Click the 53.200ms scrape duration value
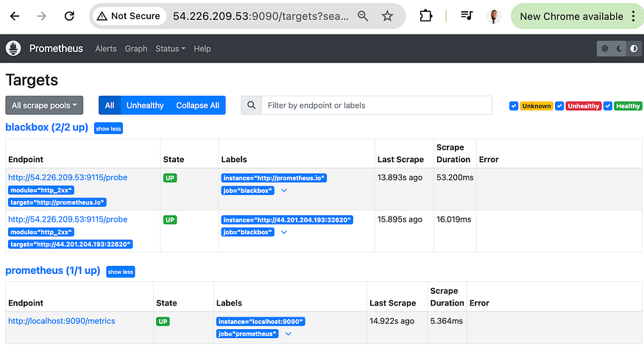The height and width of the screenshot is (352, 644). 455,177
